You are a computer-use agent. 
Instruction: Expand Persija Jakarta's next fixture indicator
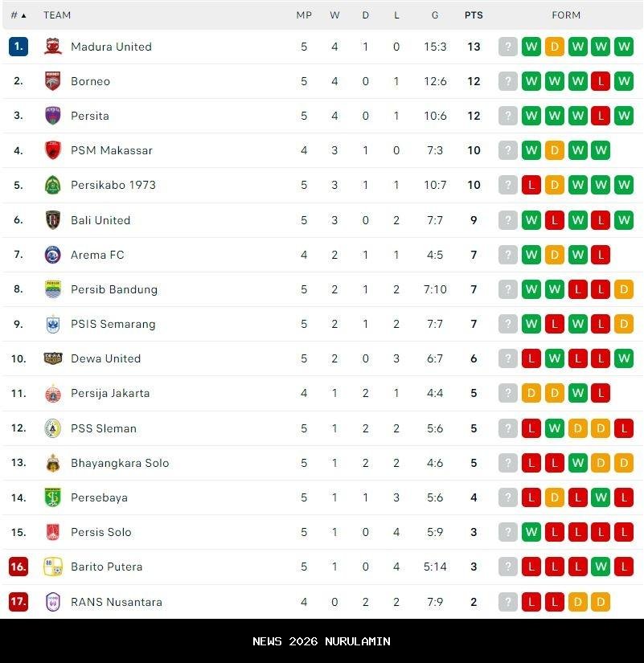click(507, 393)
